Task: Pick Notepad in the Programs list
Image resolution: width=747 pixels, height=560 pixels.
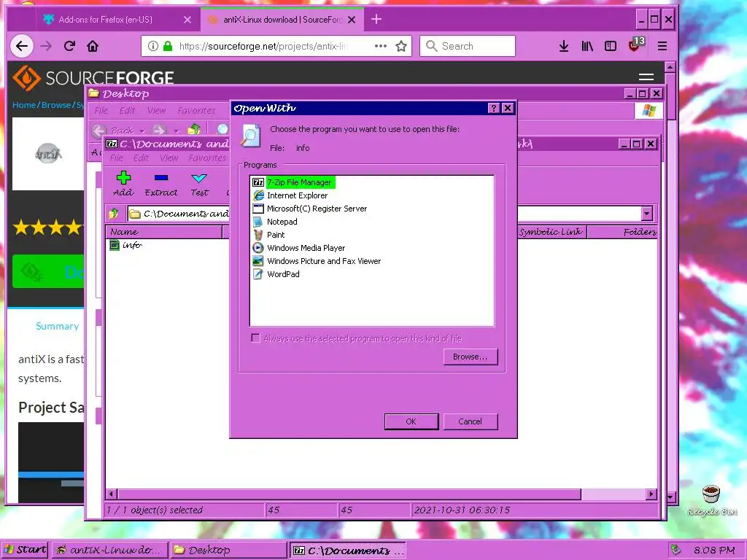Action: [x=282, y=222]
